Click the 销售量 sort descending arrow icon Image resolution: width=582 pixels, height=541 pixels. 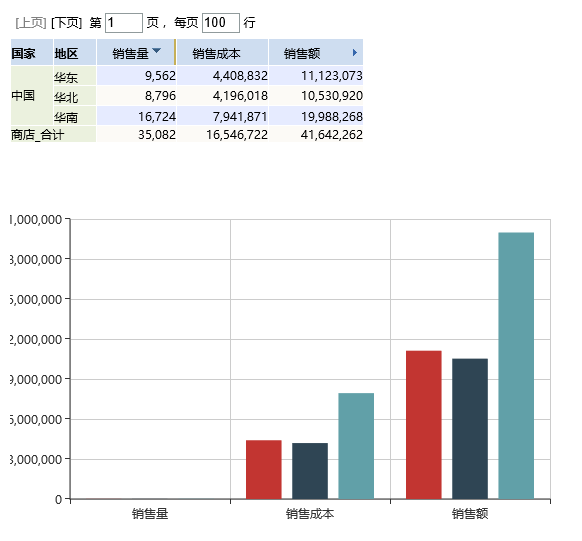coord(157,50)
